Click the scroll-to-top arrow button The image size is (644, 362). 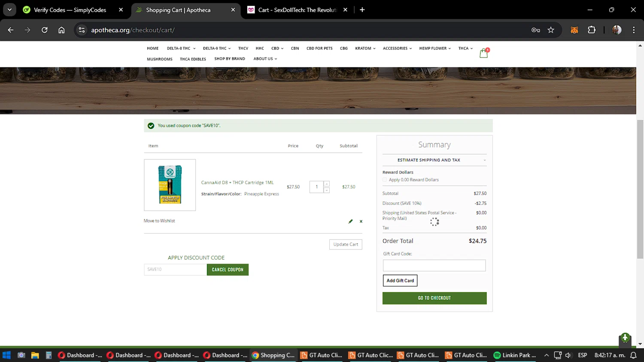(625, 338)
